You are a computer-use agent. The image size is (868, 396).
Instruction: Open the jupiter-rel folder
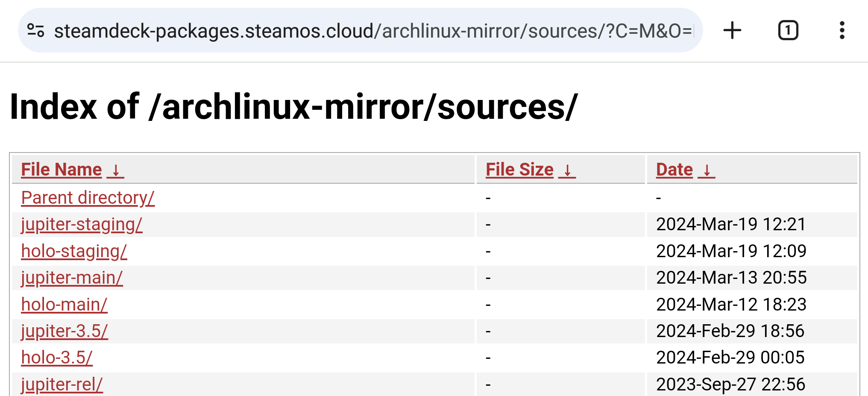(x=62, y=384)
